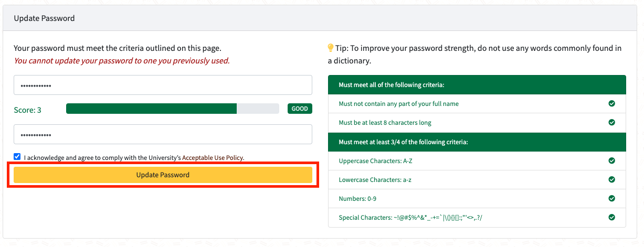Click the Score: 3 label
Screen dimensions: 644x247
27,110
